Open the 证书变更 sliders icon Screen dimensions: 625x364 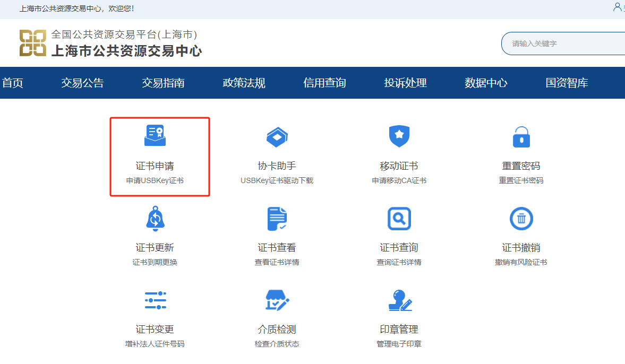tap(155, 300)
